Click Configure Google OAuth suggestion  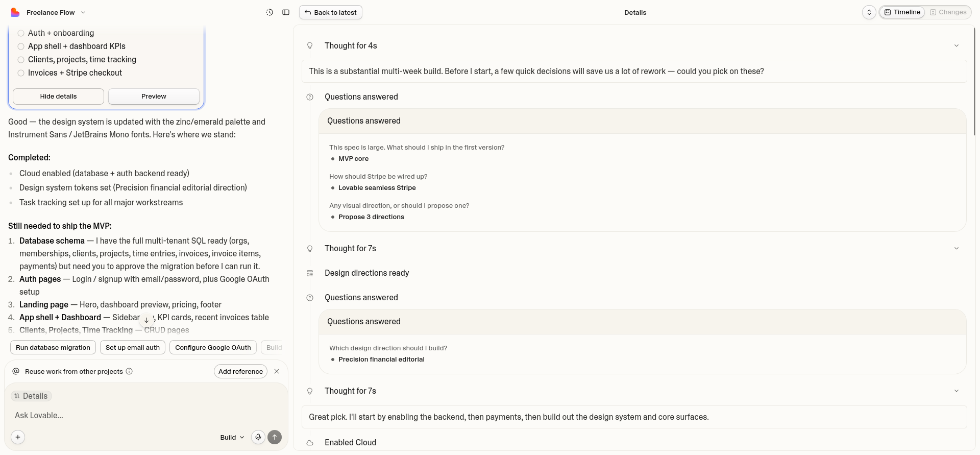pyautogui.click(x=213, y=348)
